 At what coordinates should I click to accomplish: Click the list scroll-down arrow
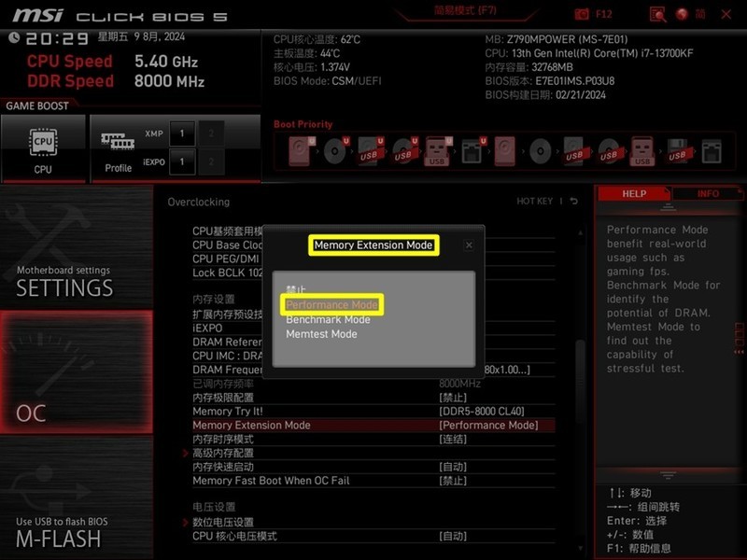tap(580, 548)
